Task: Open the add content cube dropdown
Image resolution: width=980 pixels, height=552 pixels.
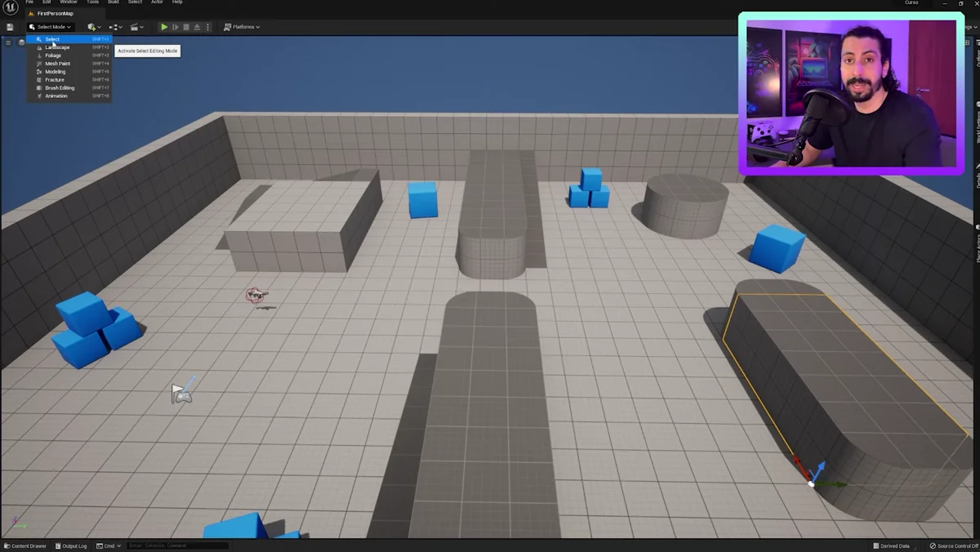Action: pos(93,27)
